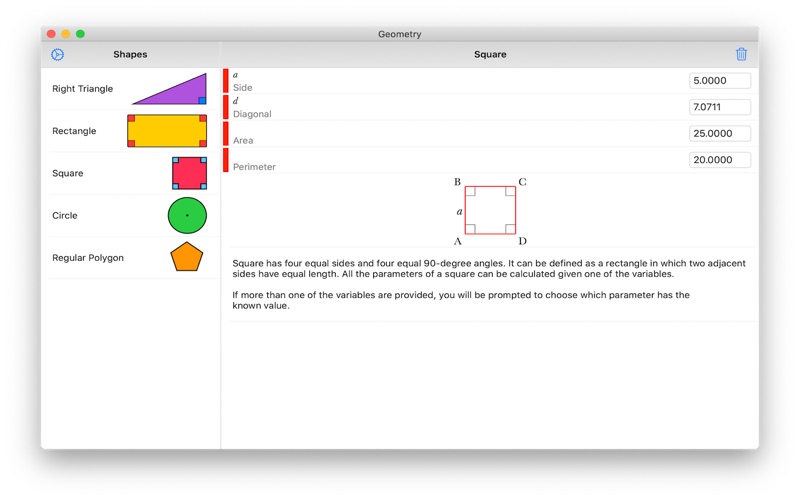Click the blue compass icon beside Shapes
800x500 pixels.
(58, 55)
